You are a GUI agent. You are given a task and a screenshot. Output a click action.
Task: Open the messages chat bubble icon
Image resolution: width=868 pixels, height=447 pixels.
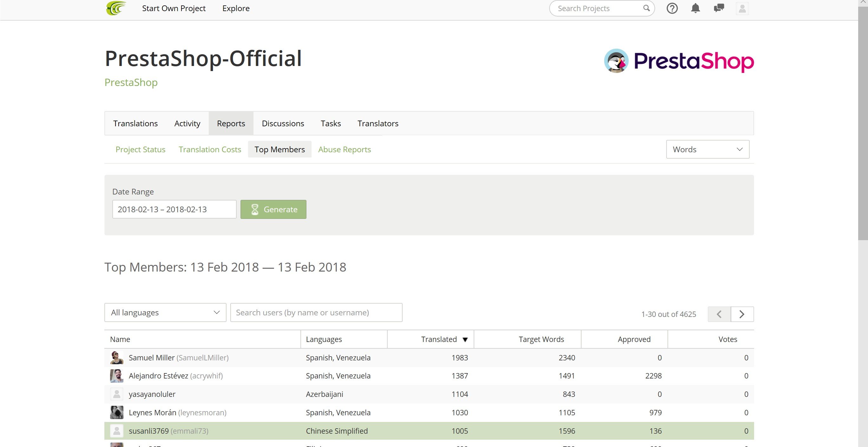click(x=719, y=8)
